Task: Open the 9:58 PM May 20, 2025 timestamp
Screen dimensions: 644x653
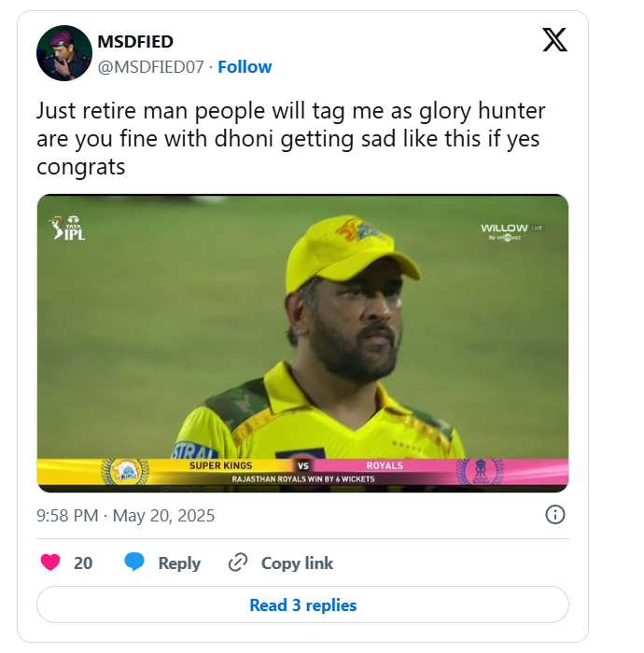Action: [x=126, y=515]
